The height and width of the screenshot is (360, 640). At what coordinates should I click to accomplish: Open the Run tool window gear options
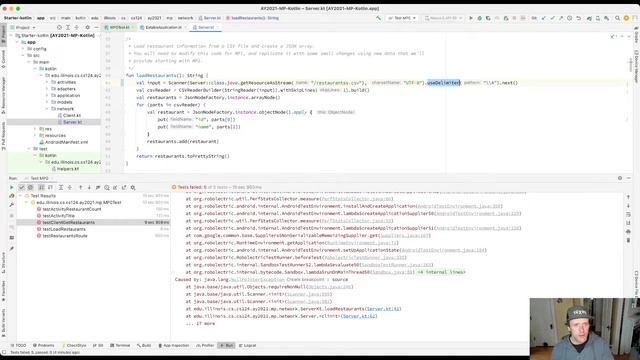click(x=620, y=178)
